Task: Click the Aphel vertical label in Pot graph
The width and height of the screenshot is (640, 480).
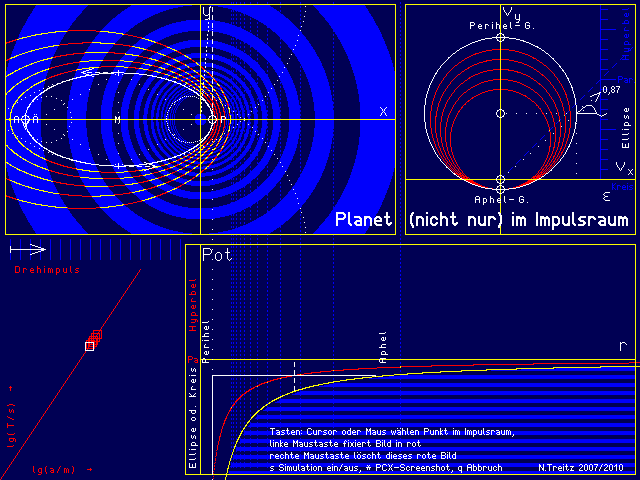Action: 381,346
